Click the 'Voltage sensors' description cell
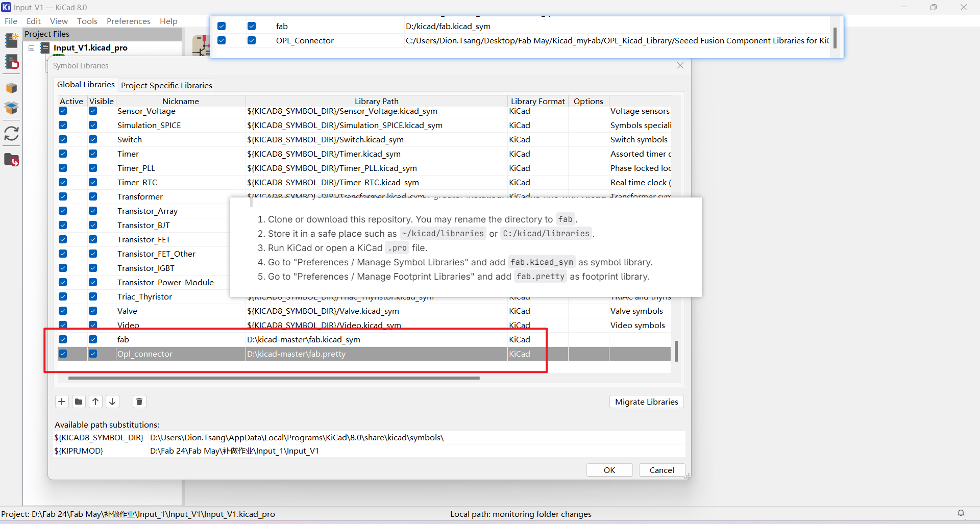This screenshot has height=524, width=980. 640,111
